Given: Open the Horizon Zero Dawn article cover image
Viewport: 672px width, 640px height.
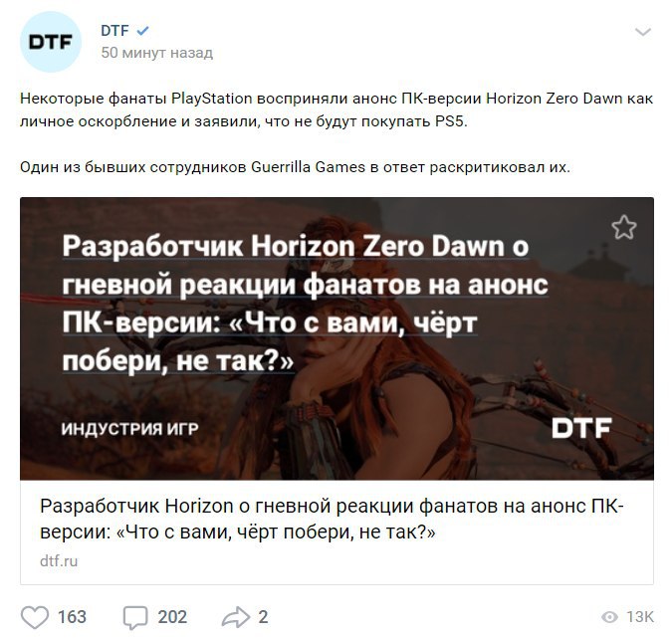Looking at the screenshot, I should point(336,338).
